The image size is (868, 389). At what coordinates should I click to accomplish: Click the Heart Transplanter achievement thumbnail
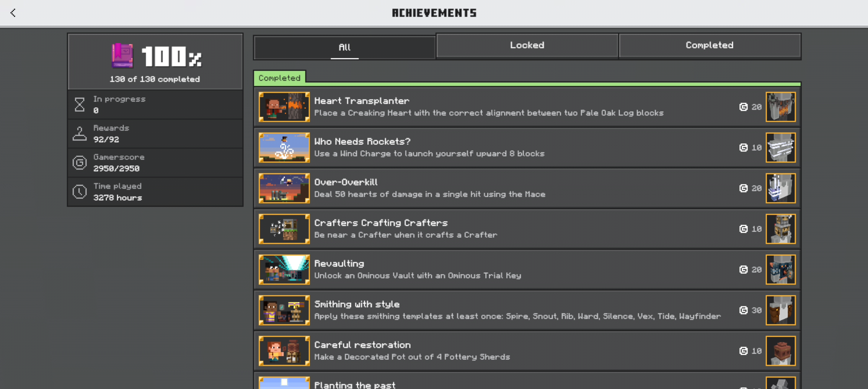284,107
